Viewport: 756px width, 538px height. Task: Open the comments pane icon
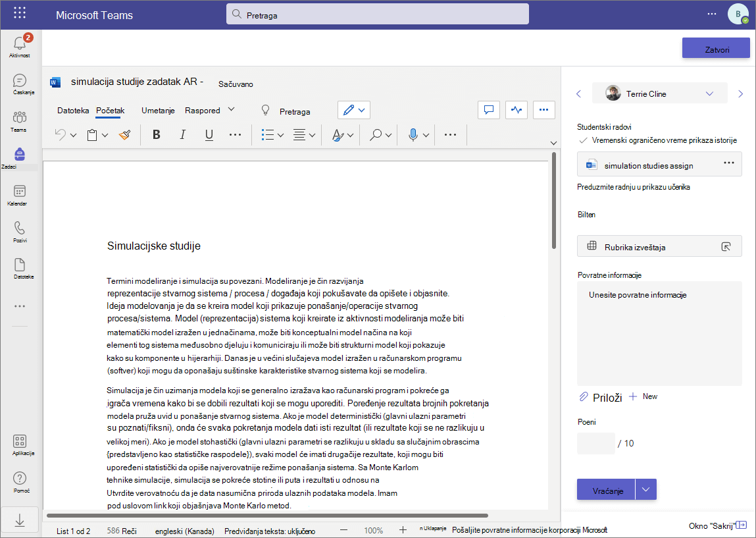[489, 110]
